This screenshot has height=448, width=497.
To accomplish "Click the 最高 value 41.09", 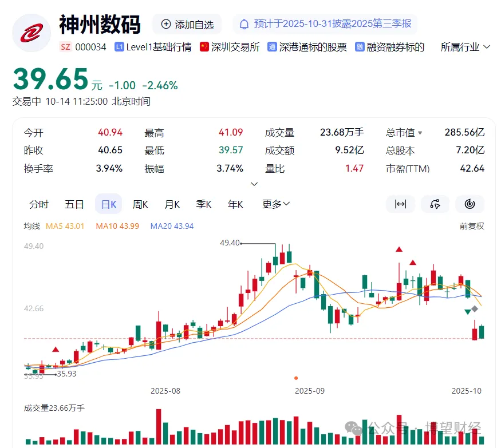I will pyautogui.click(x=231, y=132).
